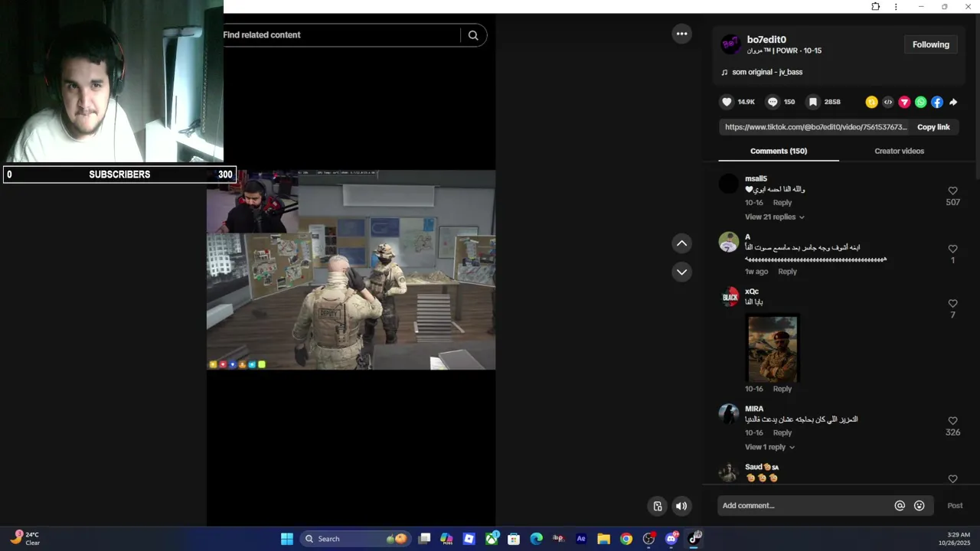Reply to user A's comment

[787, 272]
